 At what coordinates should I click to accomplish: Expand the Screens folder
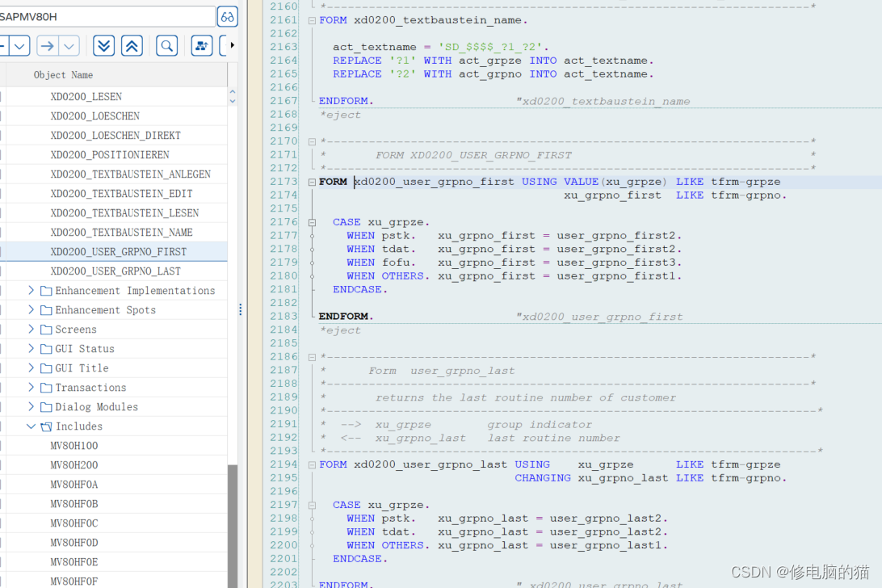point(31,329)
